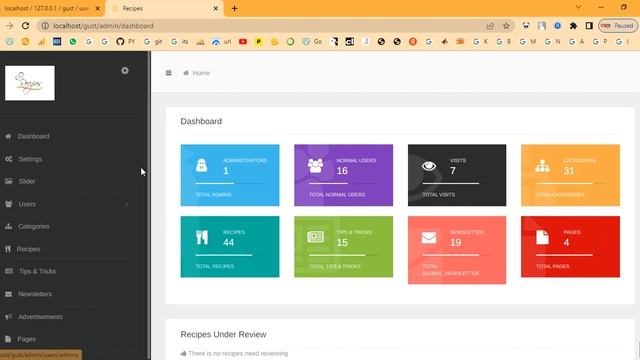The image size is (640, 360).
Task: Click the Normal Users card people icon
Action: pyautogui.click(x=316, y=165)
